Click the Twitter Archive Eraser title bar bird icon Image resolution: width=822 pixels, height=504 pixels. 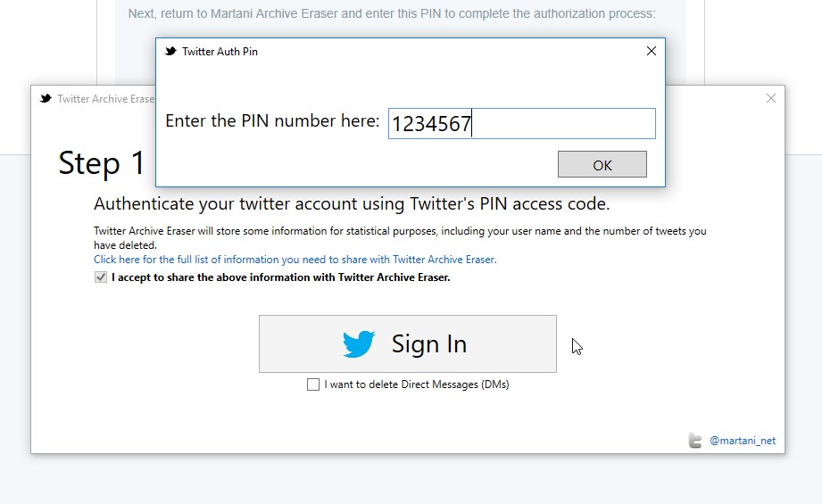(46, 98)
